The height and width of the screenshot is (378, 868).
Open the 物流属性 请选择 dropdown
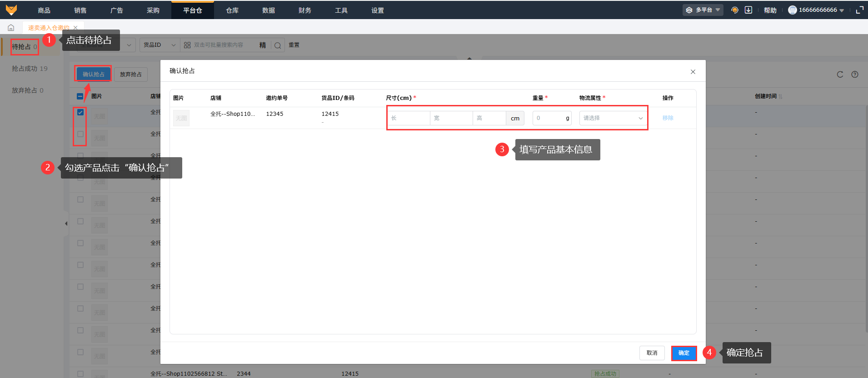613,118
